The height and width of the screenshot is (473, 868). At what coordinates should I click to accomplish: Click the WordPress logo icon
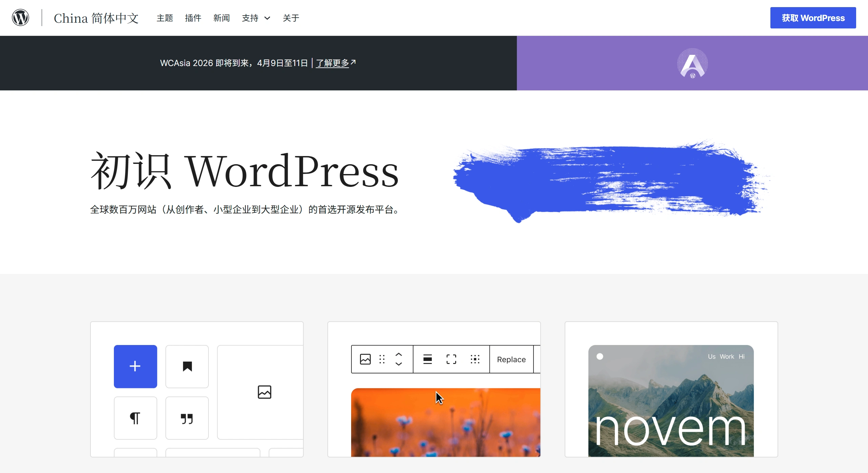point(20,18)
